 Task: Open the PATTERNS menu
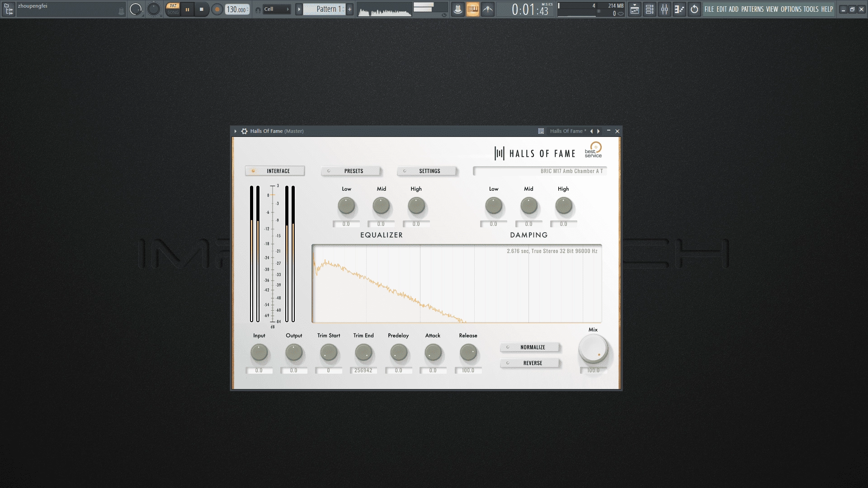point(752,9)
